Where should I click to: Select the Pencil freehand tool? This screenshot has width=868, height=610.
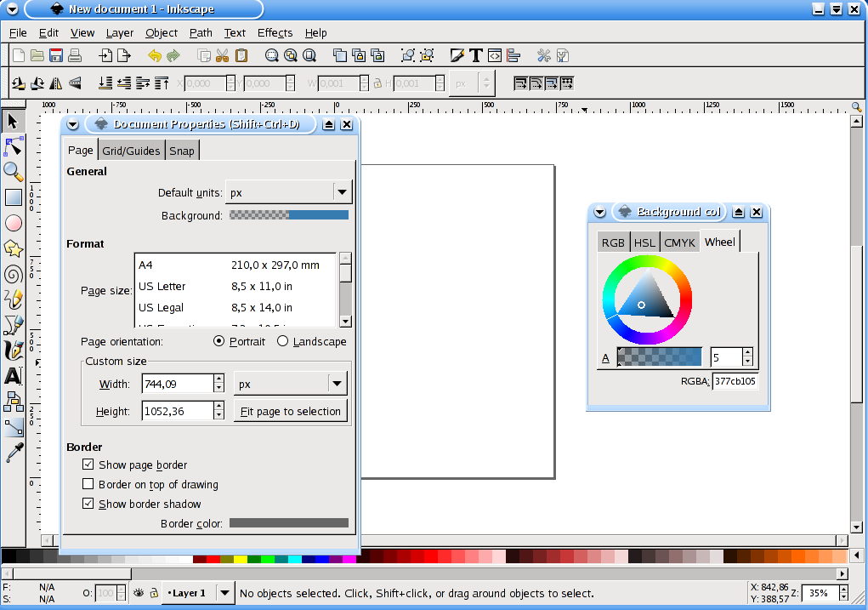13,299
